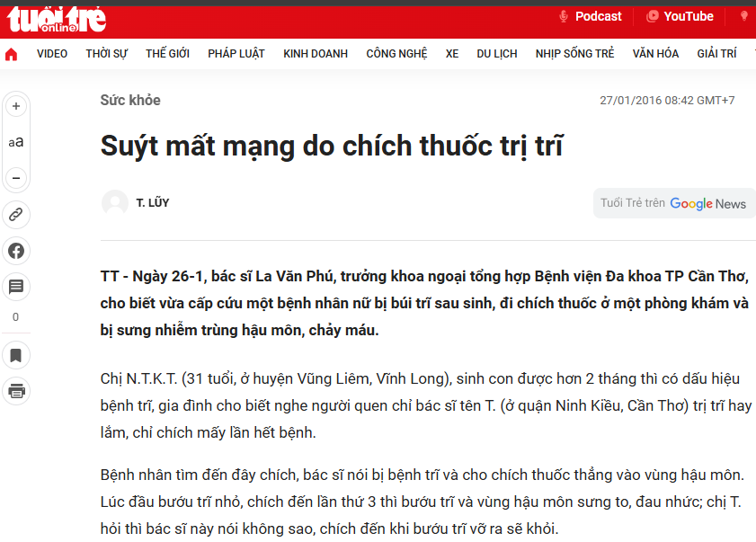The image size is (756, 542).
Task: Go to the VIDEO section
Action: (x=52, y=54)
